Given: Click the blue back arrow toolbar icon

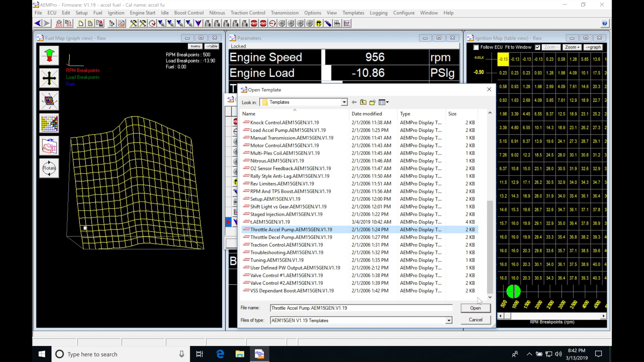Looking at the screenshot, I should (37, 23).
